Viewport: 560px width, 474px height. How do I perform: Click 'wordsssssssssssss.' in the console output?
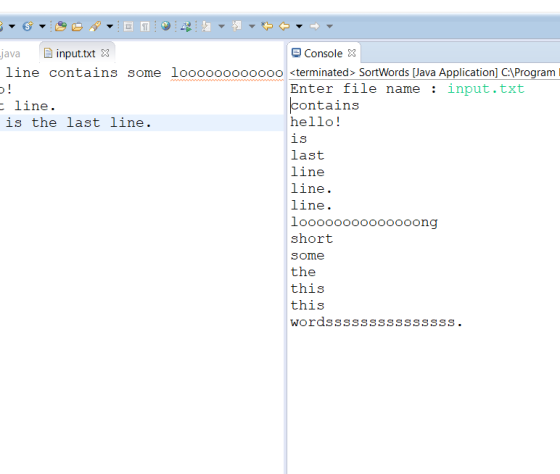click(376, 322)
